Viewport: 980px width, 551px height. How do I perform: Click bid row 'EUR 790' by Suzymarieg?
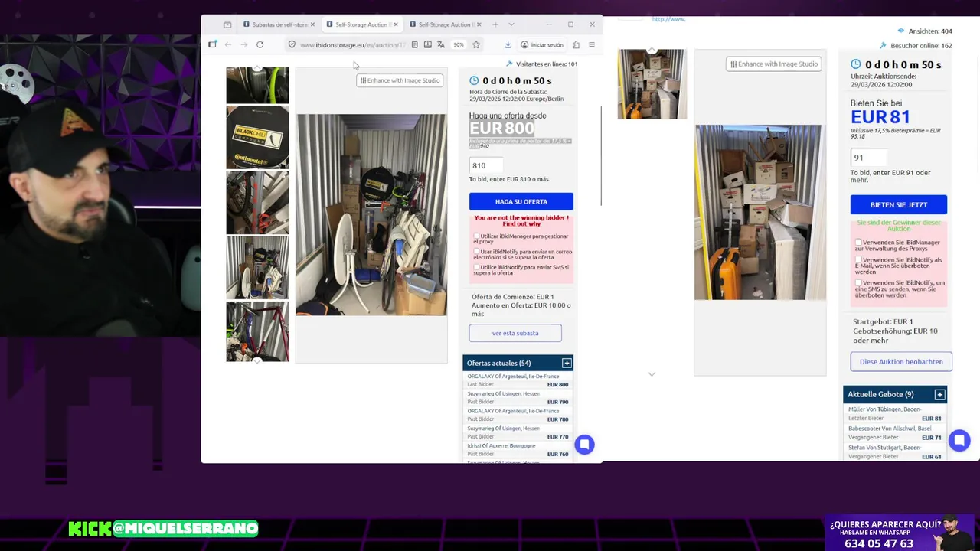pyautogui.click(x=518, y=398)
